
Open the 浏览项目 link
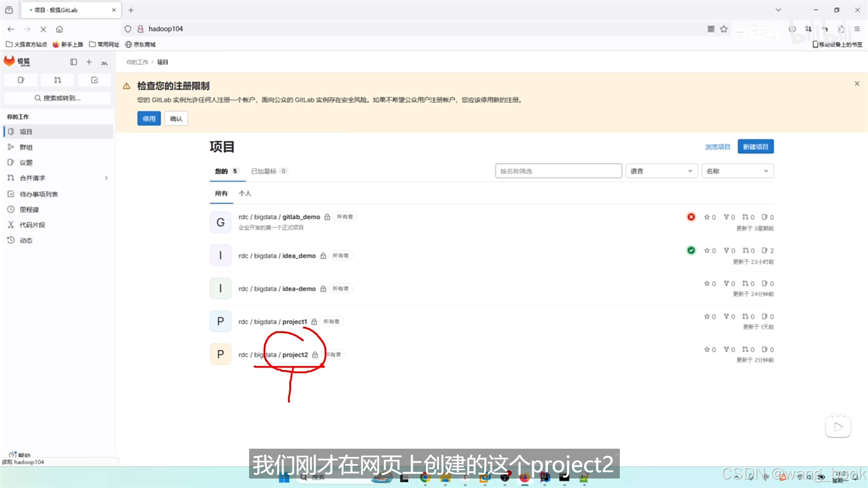pos(717,147)
